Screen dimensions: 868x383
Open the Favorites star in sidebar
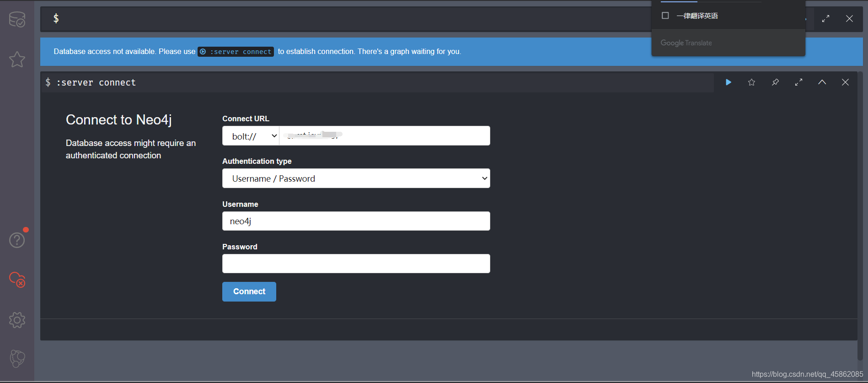(x=17, y=59)
